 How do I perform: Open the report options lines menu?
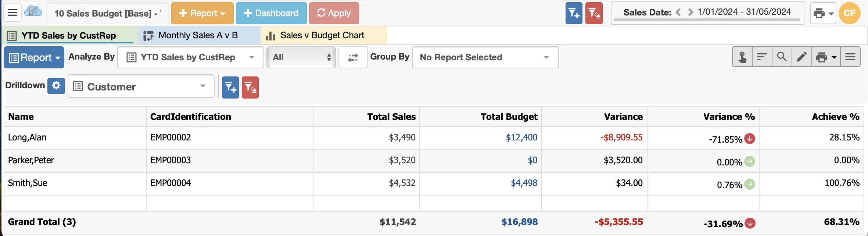point(850,57)
